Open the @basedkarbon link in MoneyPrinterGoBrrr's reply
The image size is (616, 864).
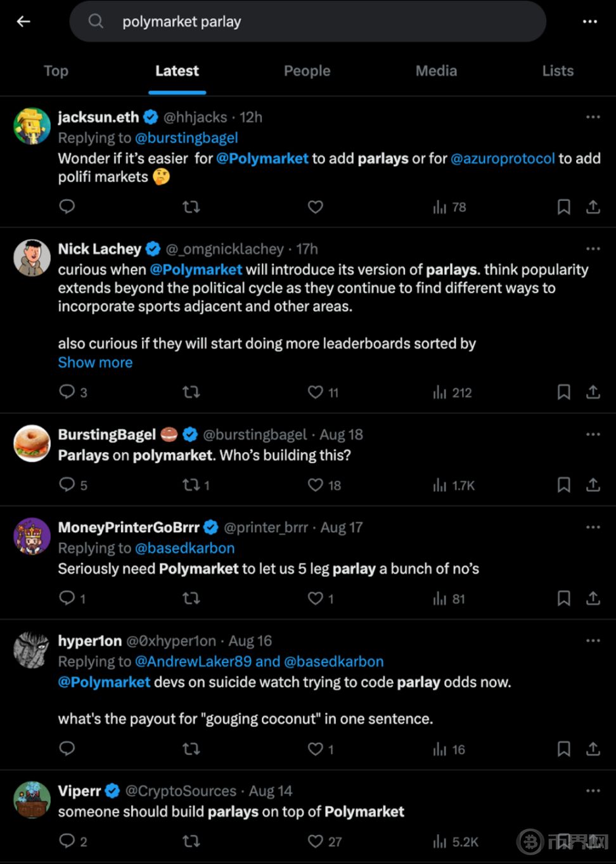[184, 548]
